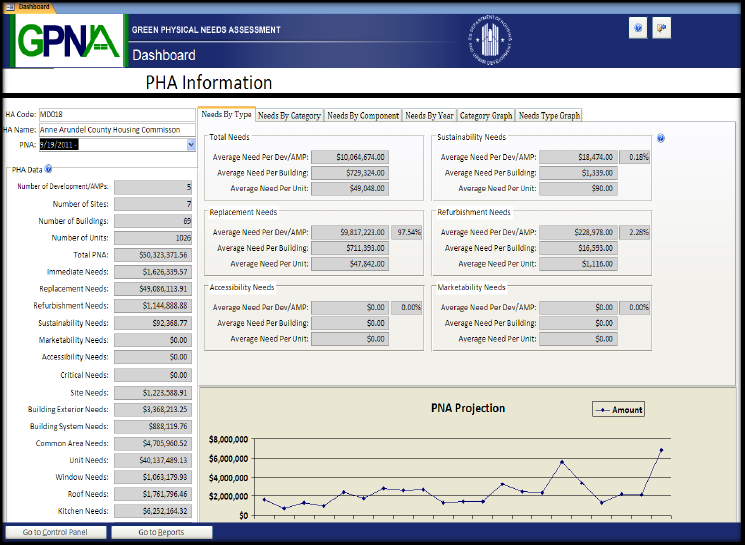Screen dimensions: 745x545
Task: Click Go to Reports button
Action: click(x=162, y=532)
